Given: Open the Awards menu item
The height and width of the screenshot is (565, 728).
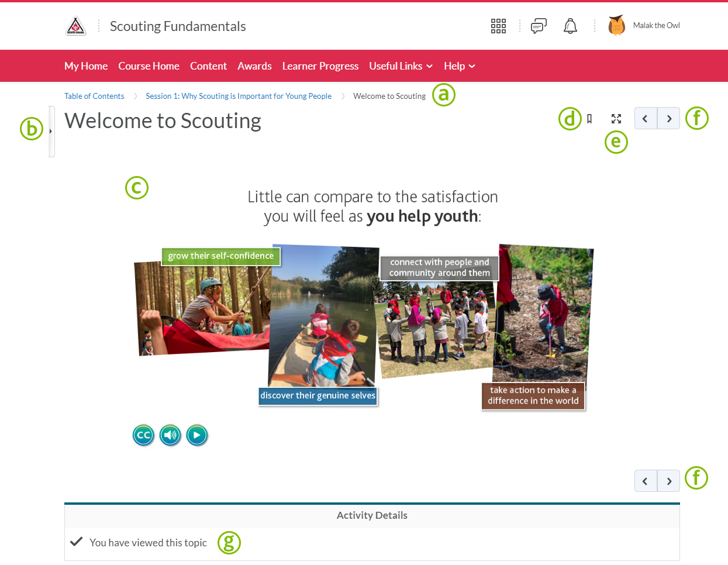Looking at the screenshot, I should (x=254, y=66).
